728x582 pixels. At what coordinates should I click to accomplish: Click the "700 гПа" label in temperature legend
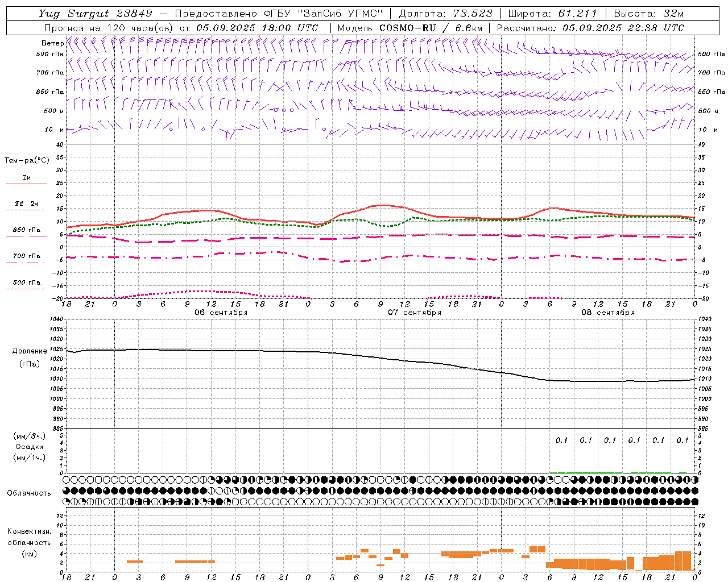pyautogui.click(x=26, y=256)
